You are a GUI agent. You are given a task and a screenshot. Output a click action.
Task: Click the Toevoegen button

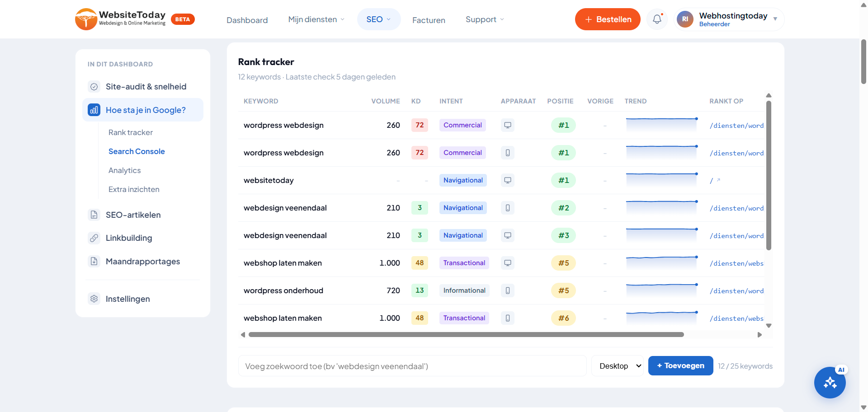681,366
